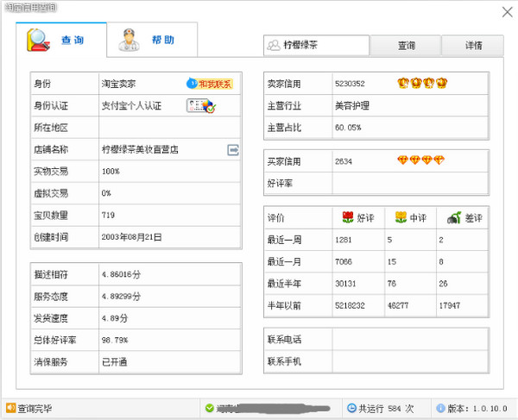Click the 版本 info icon in status bar

tap(440, 408)
